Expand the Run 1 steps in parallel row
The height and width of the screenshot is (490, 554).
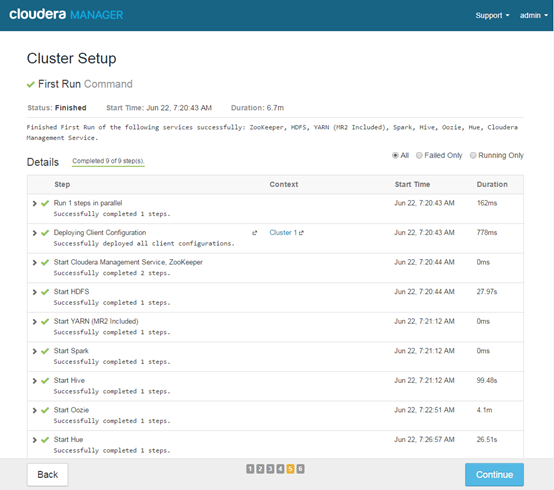point(35,203)
